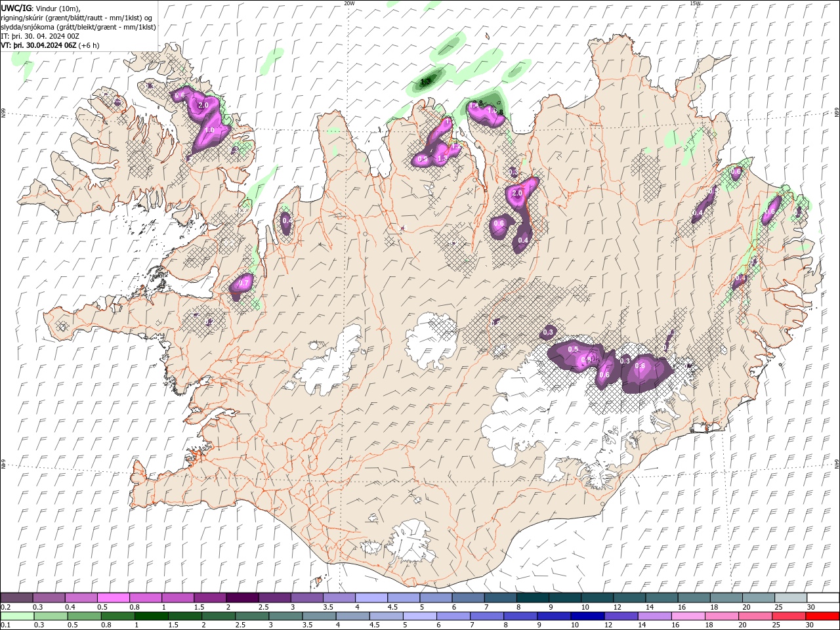This screenshot has height=630, width=840.
Task: Click upper legend swatch between 0.5 and 0.8
Action: pyautogui.click(x=114, y=598)
